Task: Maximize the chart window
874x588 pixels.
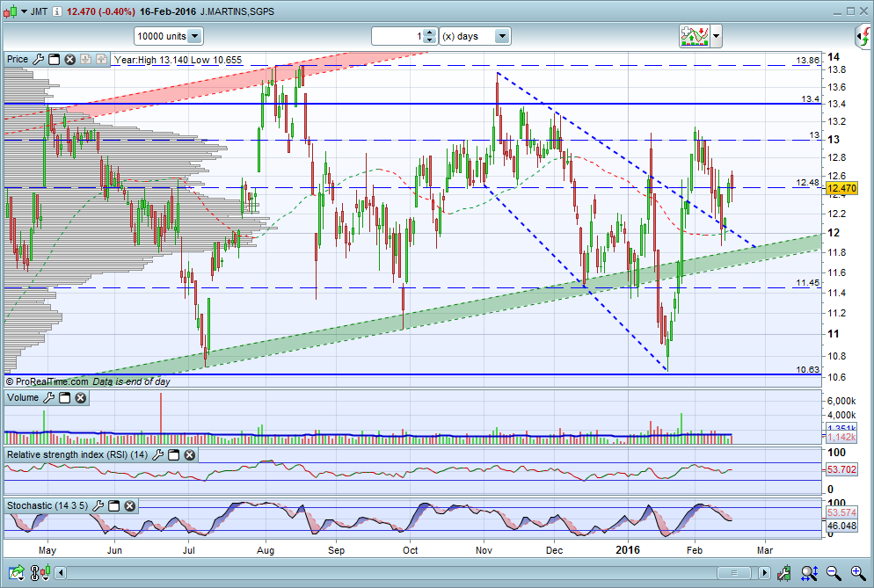Action: pyautogui.click(x=850, y=11)
